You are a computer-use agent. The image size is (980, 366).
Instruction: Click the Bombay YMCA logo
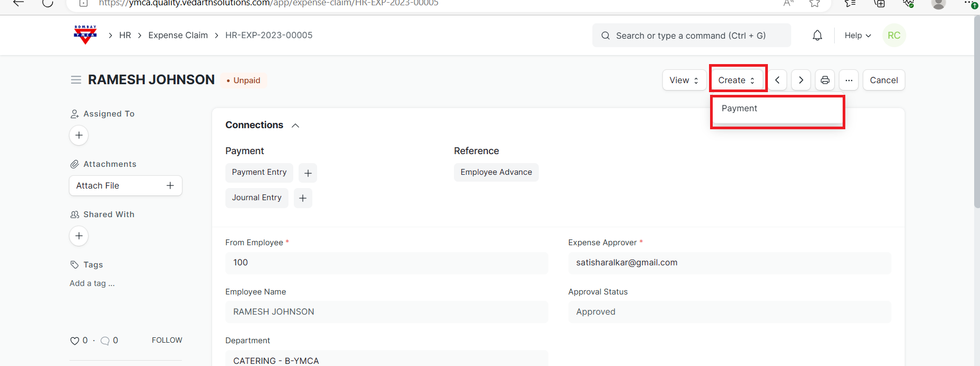85,35
